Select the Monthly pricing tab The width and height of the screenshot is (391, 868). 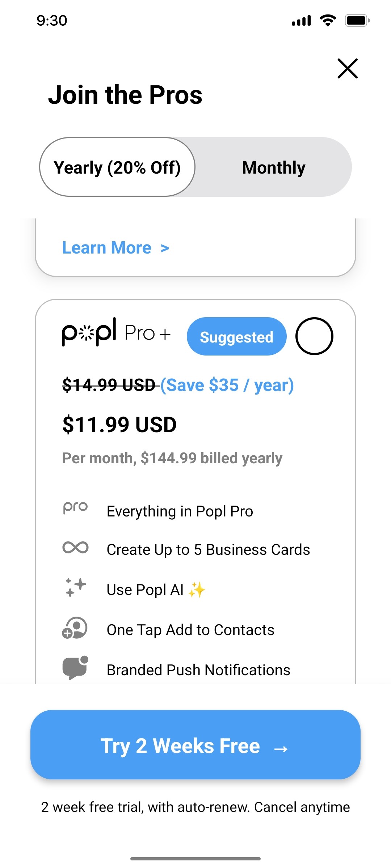(274, 167)
